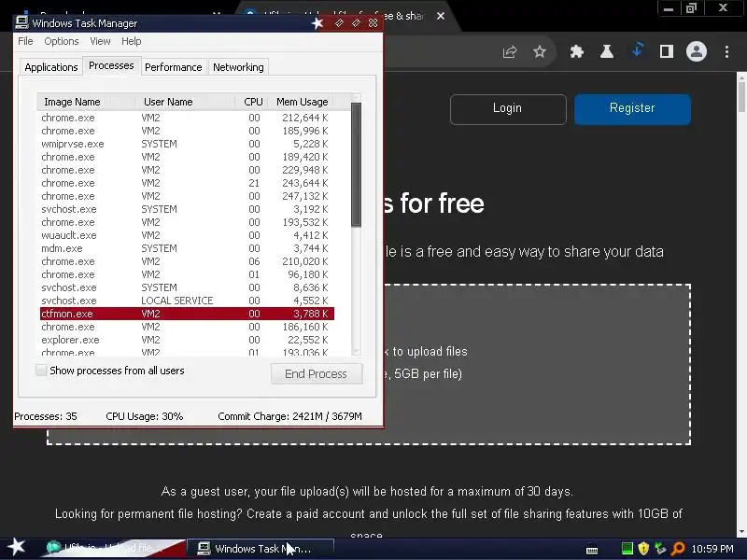The height and width of the screenshot is (560, 747).
Task: Click the blue download arrow extension icon
Action: pyautogui.click(x=638, y=49)
